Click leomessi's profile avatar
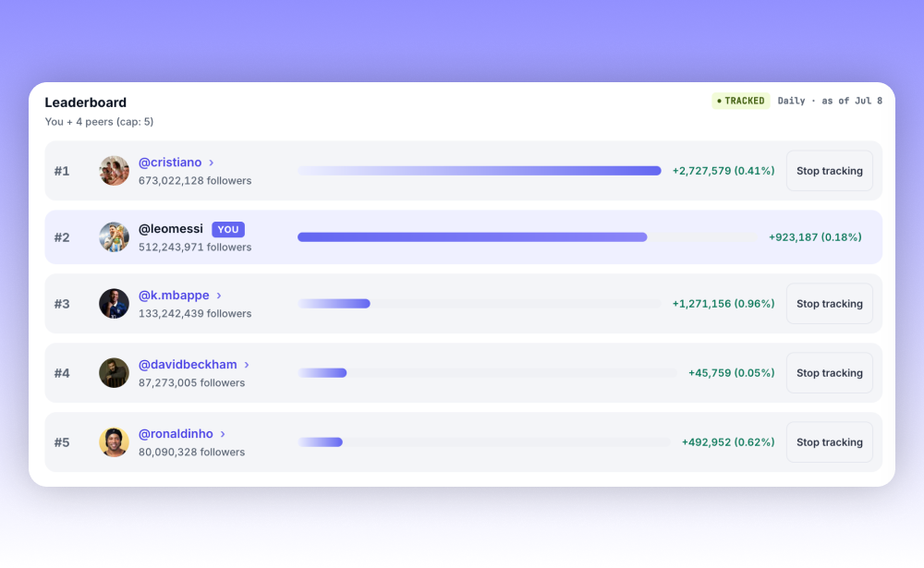The height and width of the screenshot is (568, 924). (114, 237)
